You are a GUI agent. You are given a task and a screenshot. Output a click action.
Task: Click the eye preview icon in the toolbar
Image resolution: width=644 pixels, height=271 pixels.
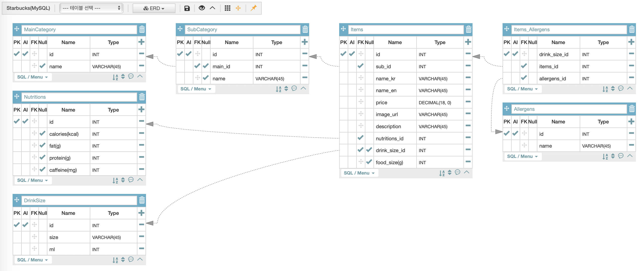(201, 8)
